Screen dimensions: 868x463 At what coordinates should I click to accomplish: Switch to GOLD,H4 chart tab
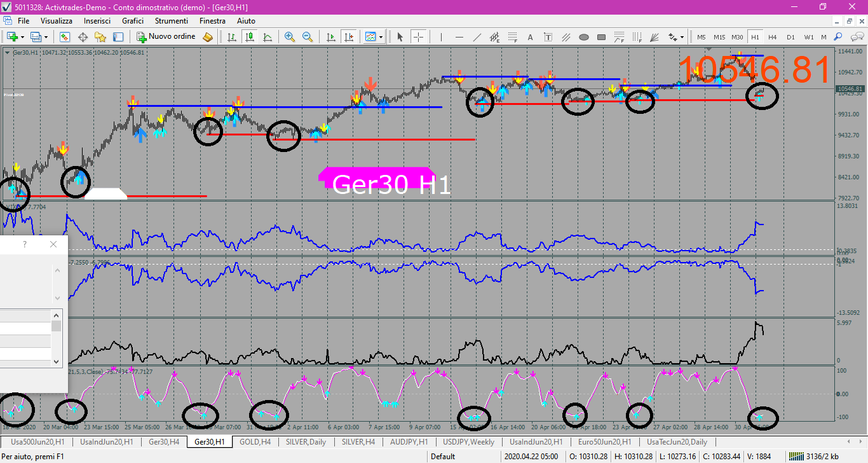click(x=255, y=441)
